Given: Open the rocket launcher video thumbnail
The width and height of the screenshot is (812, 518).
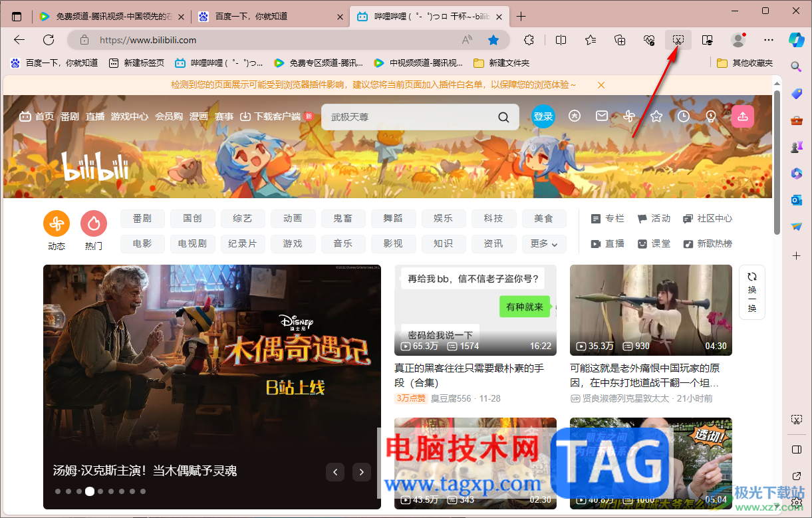Looking at the screenshot, I should [651, 310].
